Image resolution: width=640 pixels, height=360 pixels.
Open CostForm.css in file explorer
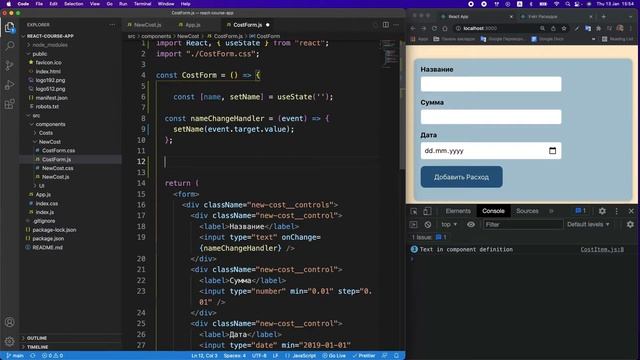click(58, 151)
